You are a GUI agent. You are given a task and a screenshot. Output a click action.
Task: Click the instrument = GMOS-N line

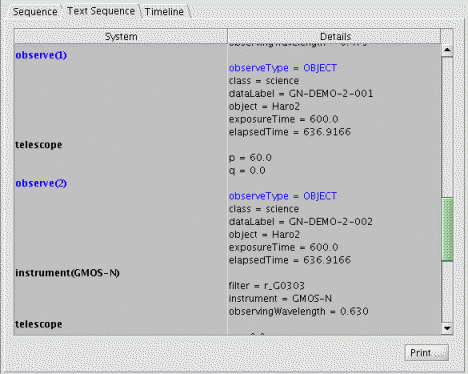click(x=280, y=299)
